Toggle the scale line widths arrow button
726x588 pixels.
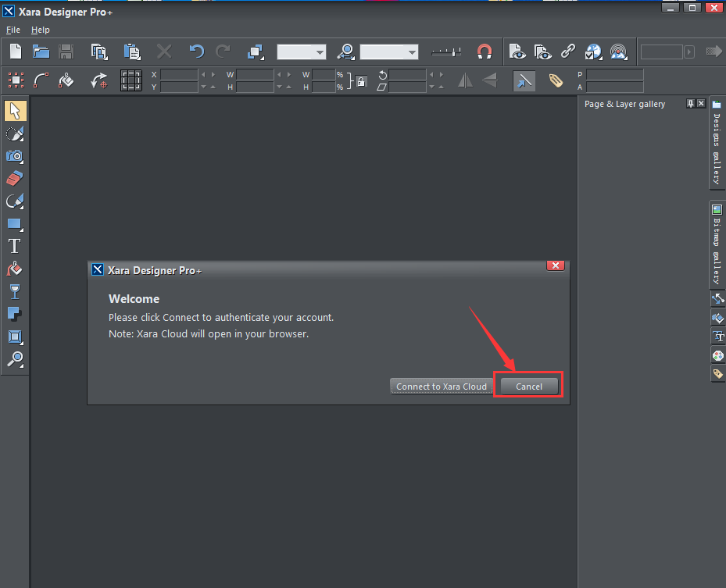(524, 81)
